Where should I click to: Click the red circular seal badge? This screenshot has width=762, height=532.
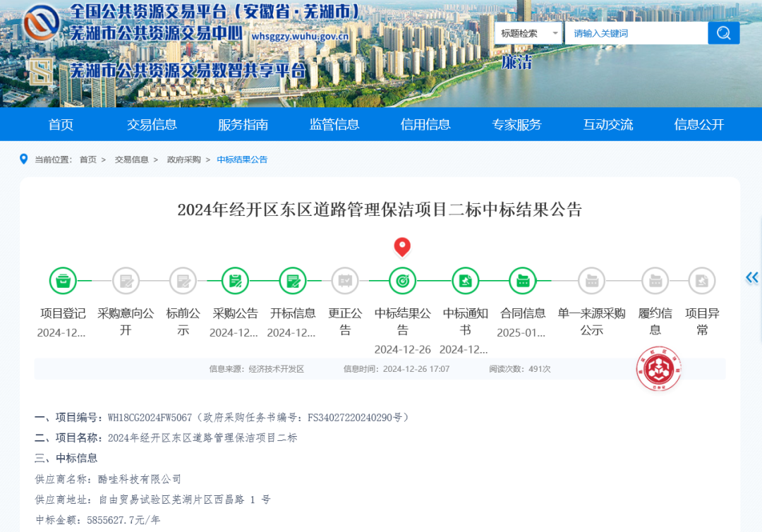point(658,369)
